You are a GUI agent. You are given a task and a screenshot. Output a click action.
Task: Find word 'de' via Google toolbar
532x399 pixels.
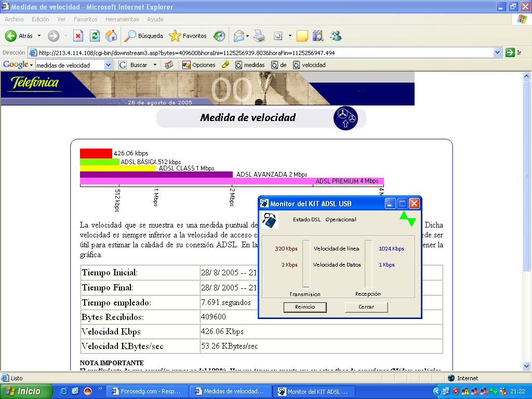click(x=279, y=65)
